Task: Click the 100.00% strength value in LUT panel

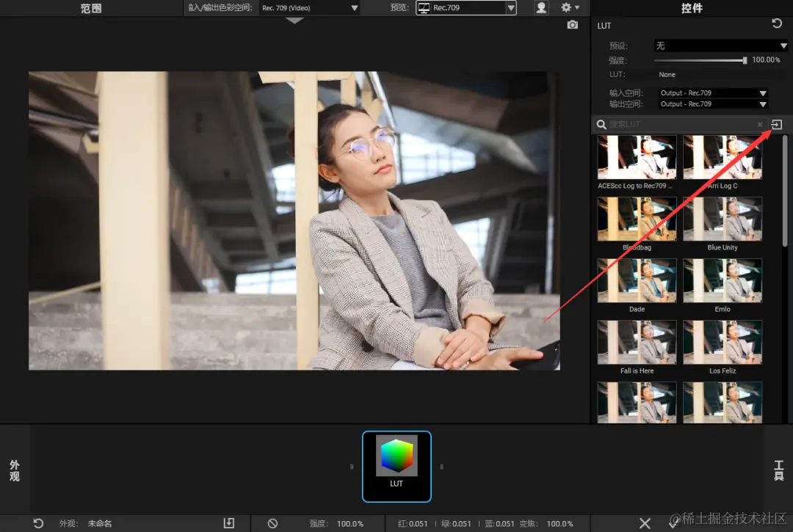Action: point(766,59)
